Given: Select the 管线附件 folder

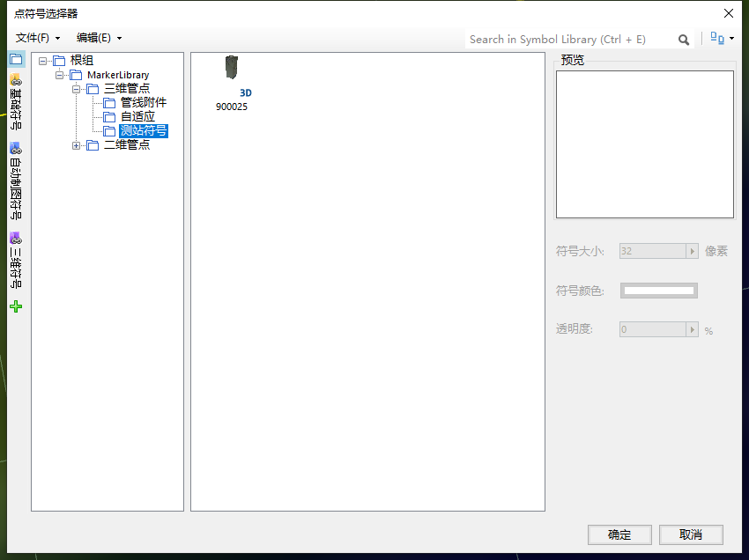Looking at the screenshot, I should click(x=144, y=102).
